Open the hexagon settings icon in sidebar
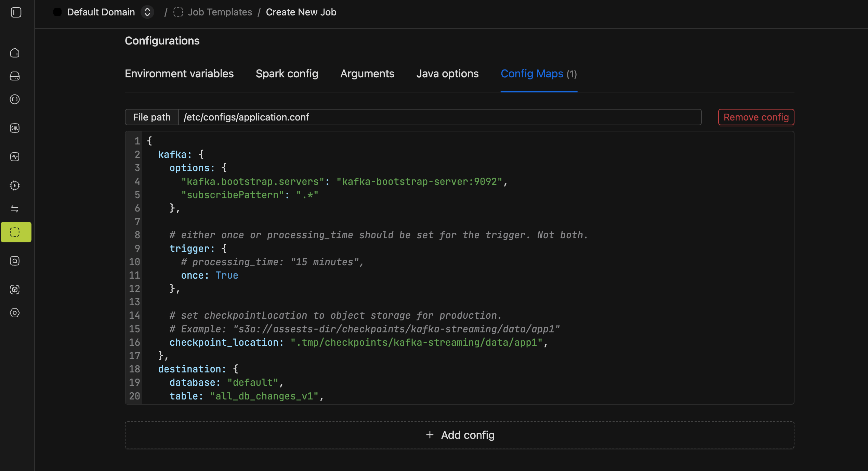This screenshot has width=868, height=471. point(15,313)
